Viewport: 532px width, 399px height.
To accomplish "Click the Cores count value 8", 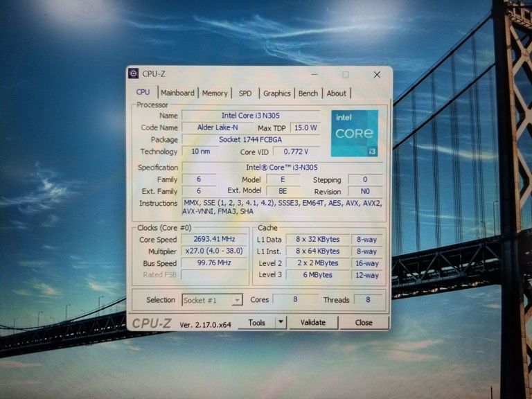I will pos(295,299).
